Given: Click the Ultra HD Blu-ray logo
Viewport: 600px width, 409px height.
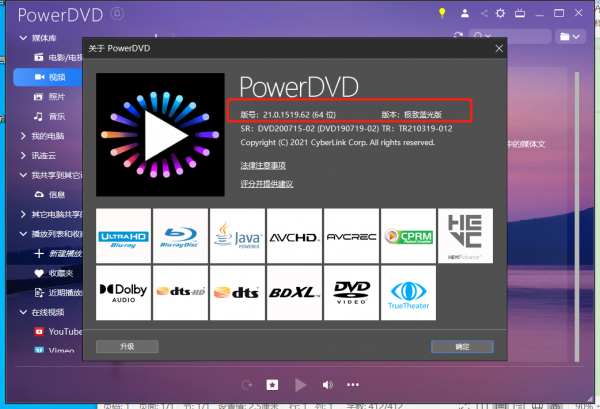Looking at the screenshot, I should click(x=124, y=236).
